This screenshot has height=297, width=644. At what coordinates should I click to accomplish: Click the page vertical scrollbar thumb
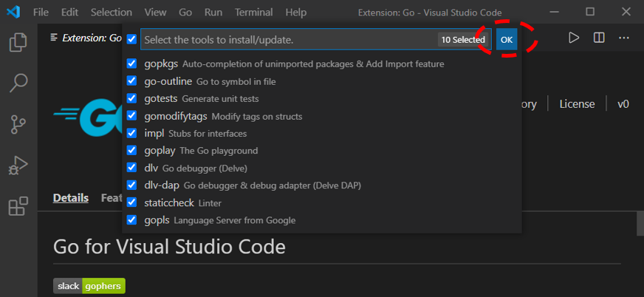640,223
